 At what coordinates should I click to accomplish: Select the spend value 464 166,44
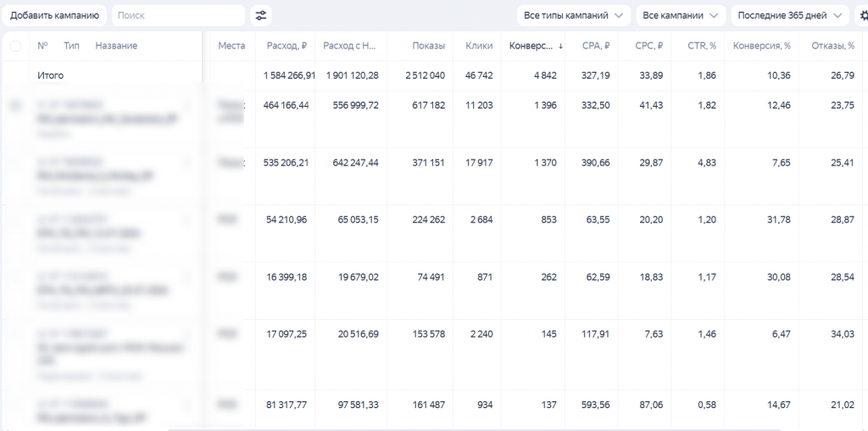pyautogui.click(x=287, y=105)
